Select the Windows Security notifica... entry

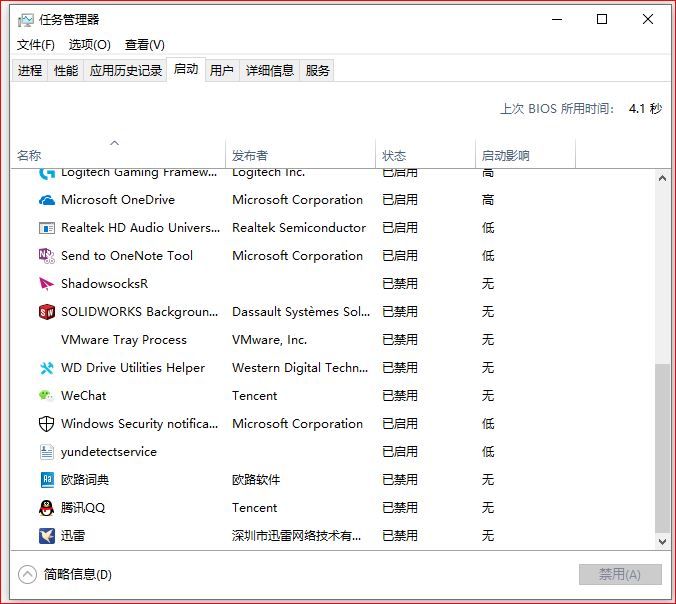[x=139, y=424]
